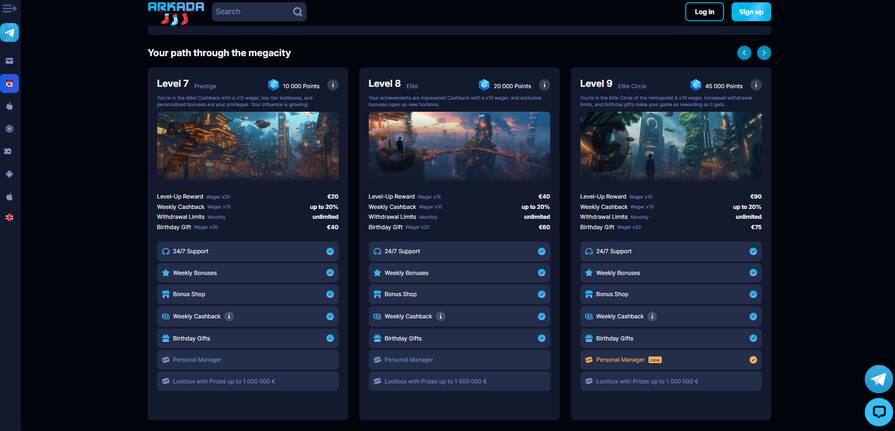Click the Log in button
895x431 pixels.
704,12
